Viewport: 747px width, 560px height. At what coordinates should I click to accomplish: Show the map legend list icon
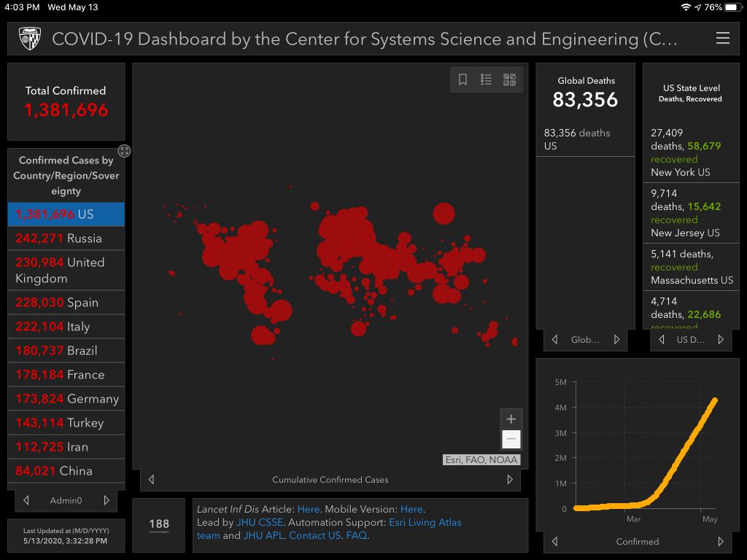tap(486, 80)
